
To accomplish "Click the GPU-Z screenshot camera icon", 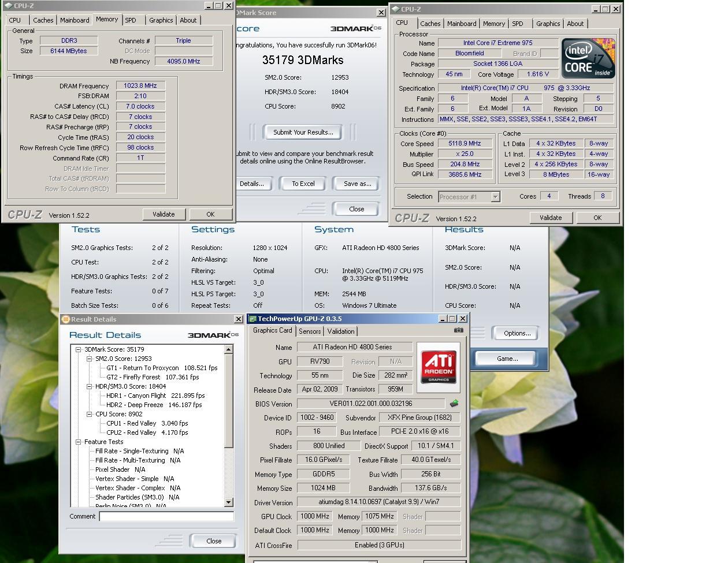I will (459, 330).
